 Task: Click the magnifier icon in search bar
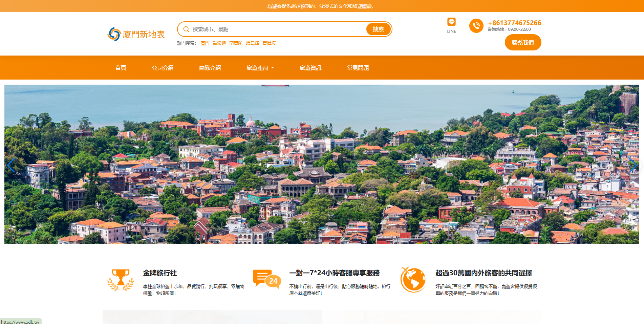tap(186, 29)
